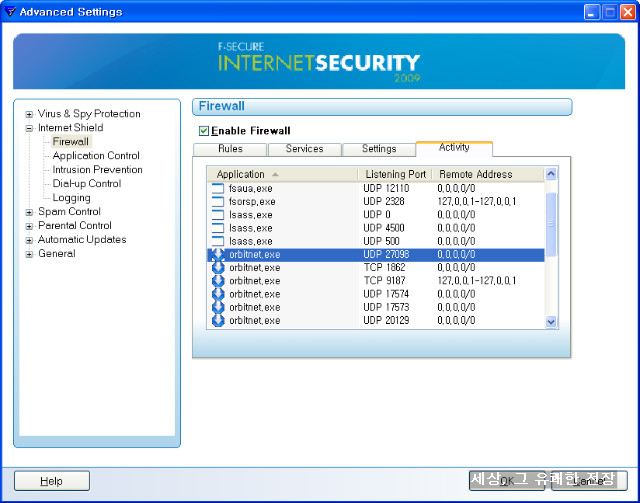Click orbitnet.exe icon in UDP 17573 row
Screen dimensions: 640x503
tap(218, 307)
